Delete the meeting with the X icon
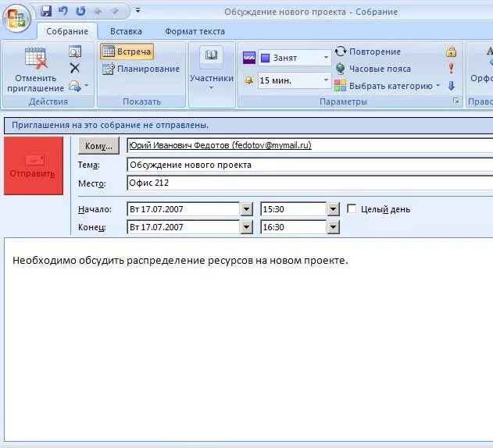The width and height of the screenshot is (493, 448). click(x=75, y=68)
